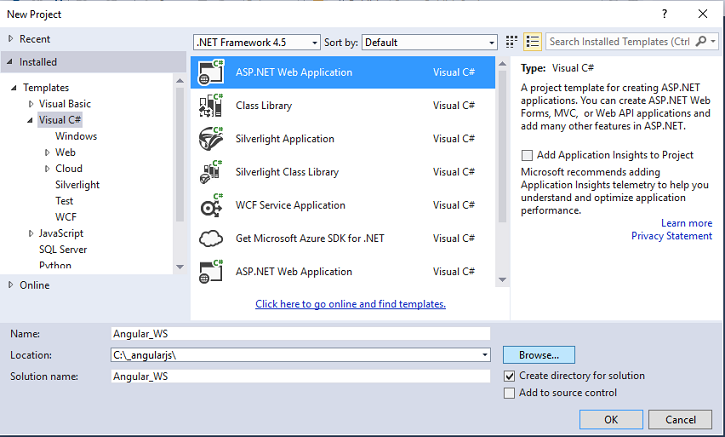Click the Cancel button
This screenshot has height=437, width=725.
point(680,419)
